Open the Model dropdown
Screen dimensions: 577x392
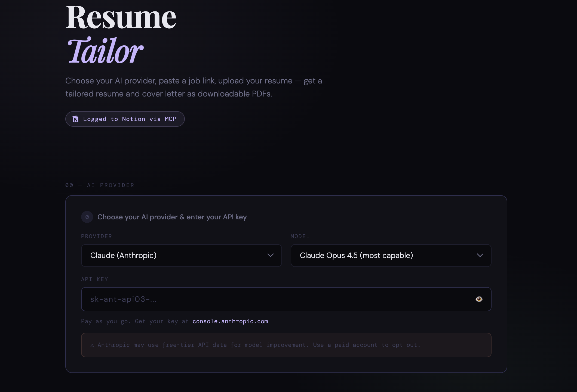pos(391,256)
